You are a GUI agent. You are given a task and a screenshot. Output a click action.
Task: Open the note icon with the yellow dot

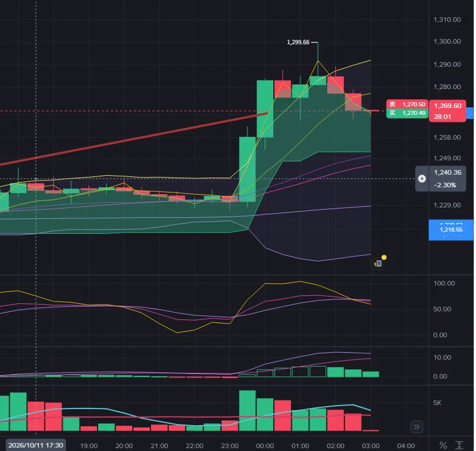tap(378, 263)
